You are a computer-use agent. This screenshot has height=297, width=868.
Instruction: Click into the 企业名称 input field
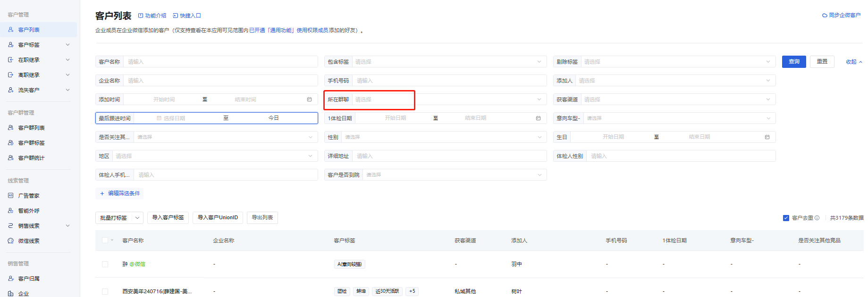(220, 81)
